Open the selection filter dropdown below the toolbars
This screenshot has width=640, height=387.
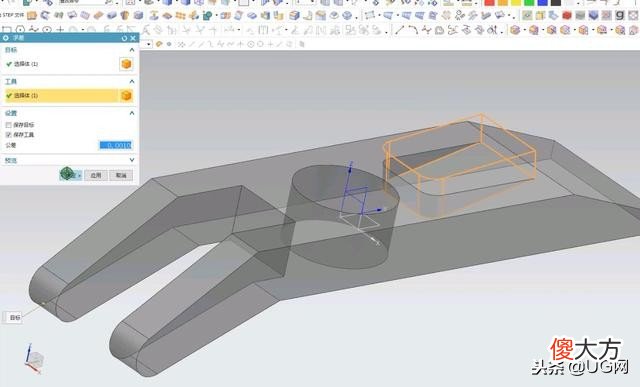point(149,44)
